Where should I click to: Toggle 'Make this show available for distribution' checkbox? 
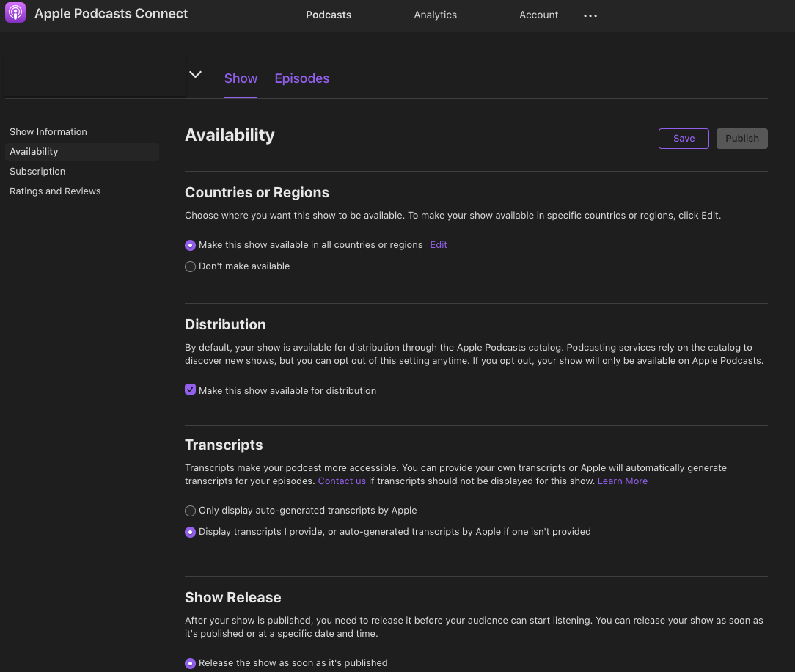point(190,390)
